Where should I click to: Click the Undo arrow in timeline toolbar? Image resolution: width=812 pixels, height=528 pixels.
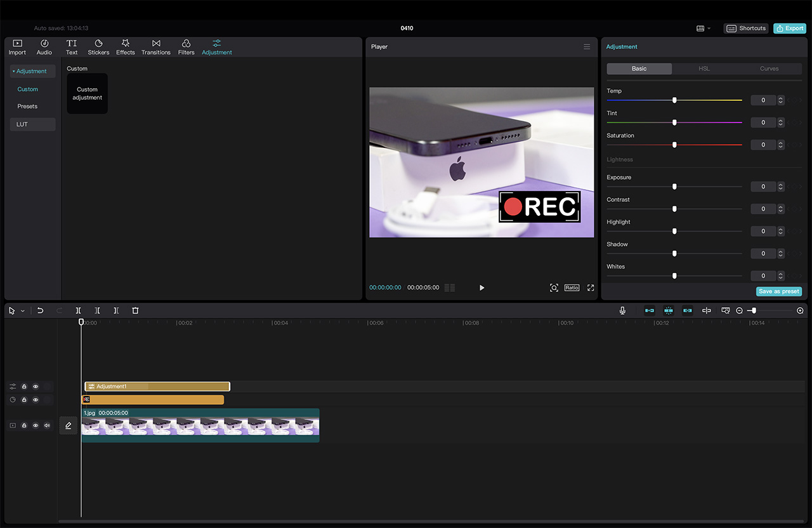point(40,310)
